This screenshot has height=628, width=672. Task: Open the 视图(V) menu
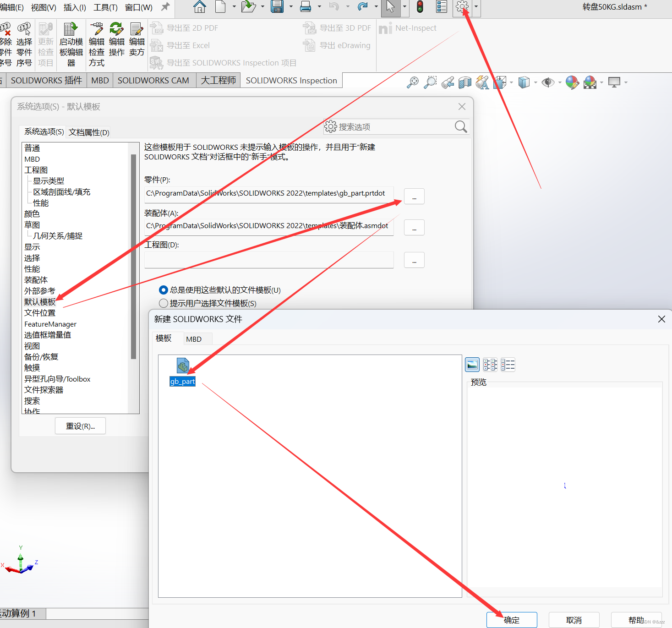tap(44, 7)
